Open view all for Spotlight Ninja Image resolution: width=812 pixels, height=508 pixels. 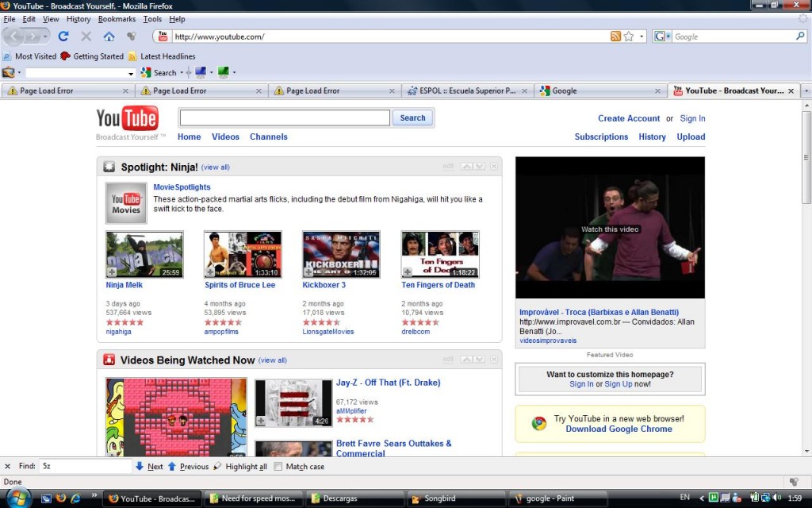[216, 167]
